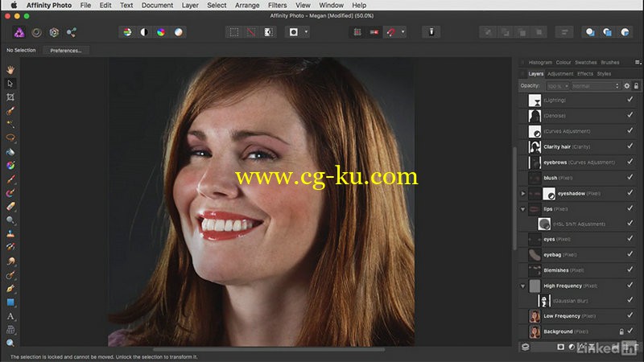The image size is (644, 362).
Task: Open the Filters menu
Action: (277, 6)
